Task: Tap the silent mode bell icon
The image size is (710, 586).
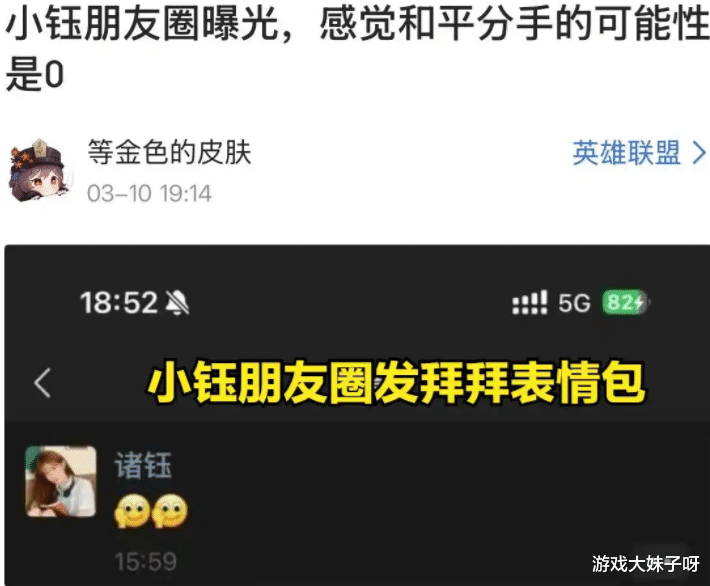Action: pyautogui.click(x=178, y=303)
